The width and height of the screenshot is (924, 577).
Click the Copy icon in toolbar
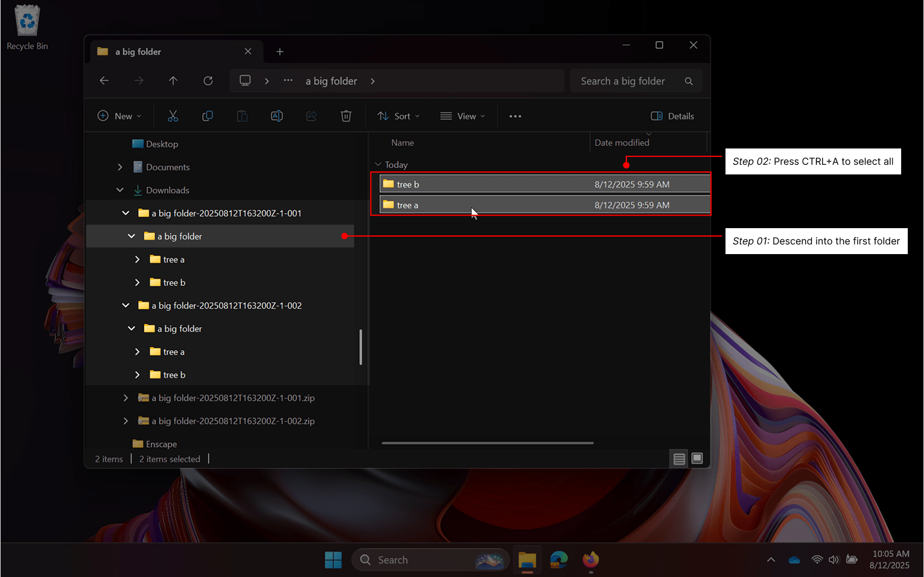coord(208,116)
